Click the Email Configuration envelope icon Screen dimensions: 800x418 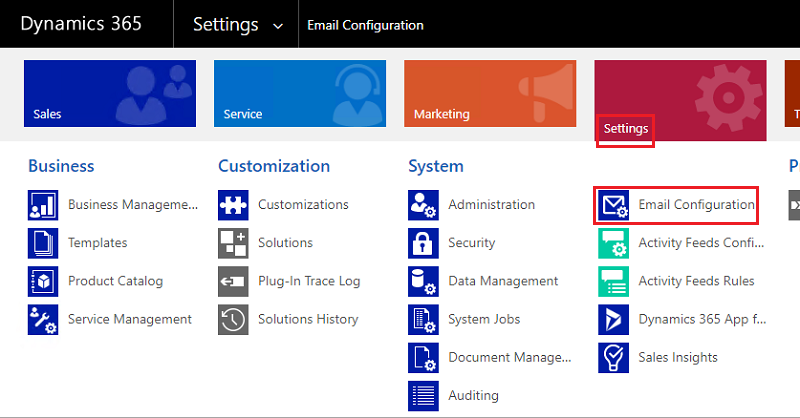pyautogui.click(x=613, y=205)
